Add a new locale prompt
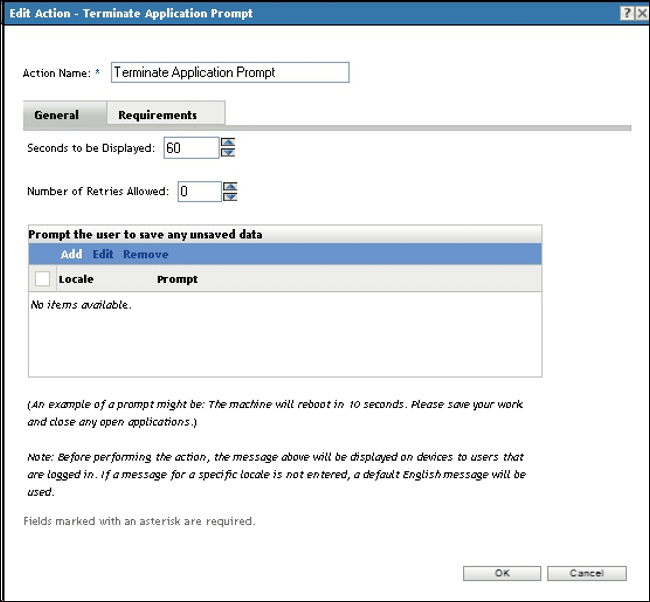 click(x=71, y=254)
